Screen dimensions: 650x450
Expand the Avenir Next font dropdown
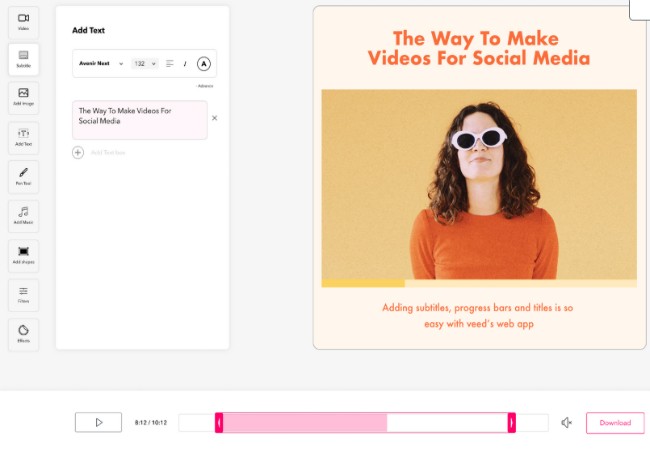pos(101,64)
